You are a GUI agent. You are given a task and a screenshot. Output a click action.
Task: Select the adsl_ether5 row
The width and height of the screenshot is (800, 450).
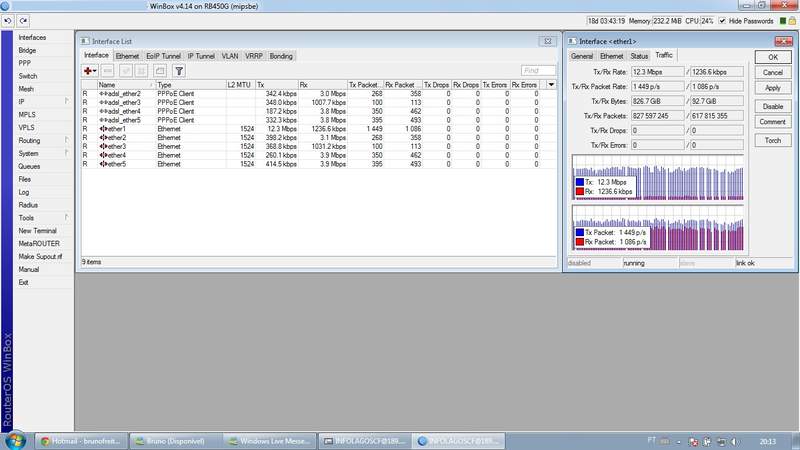coord(319,120)
